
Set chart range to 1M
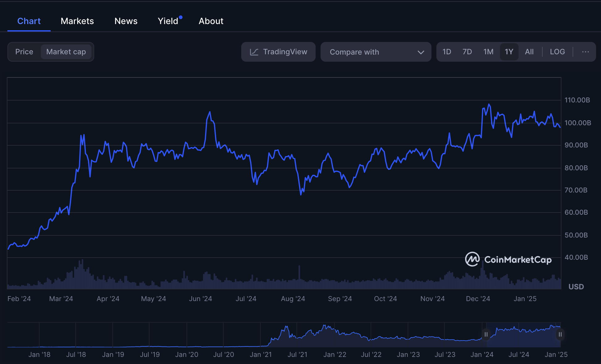tap(488, 52)
